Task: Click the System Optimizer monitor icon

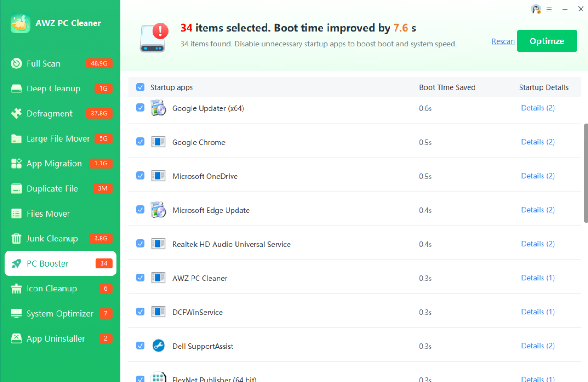Action: point(17,314)
